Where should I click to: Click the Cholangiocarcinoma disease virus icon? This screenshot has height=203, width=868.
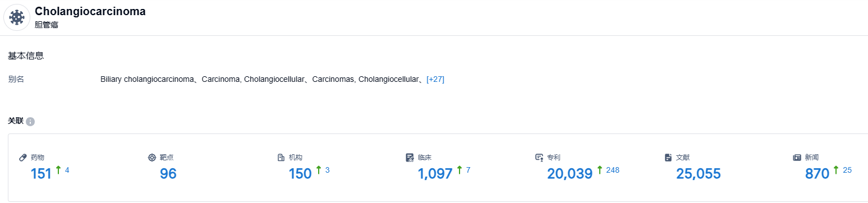[x=17, y=17]
